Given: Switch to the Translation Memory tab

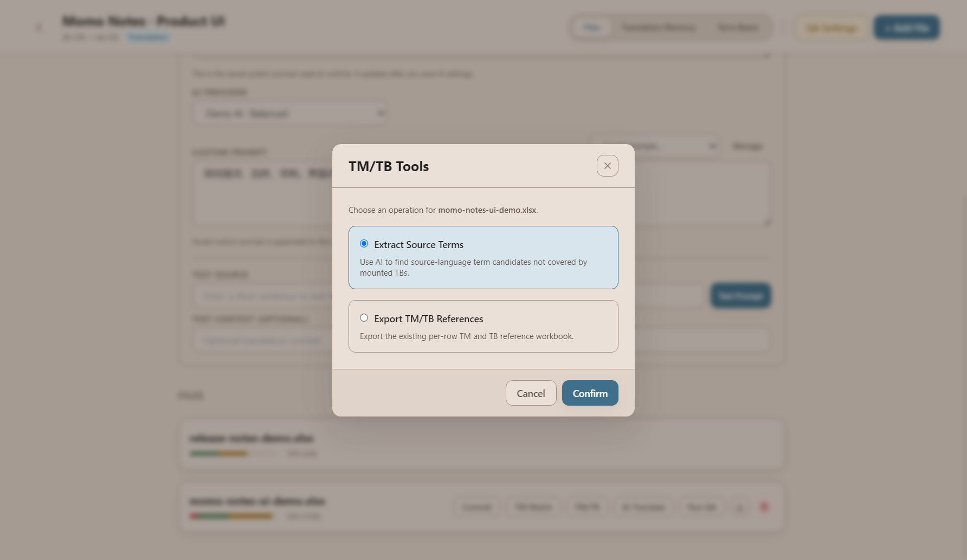Looking at the screenshot, I should [x=659, y=28].
